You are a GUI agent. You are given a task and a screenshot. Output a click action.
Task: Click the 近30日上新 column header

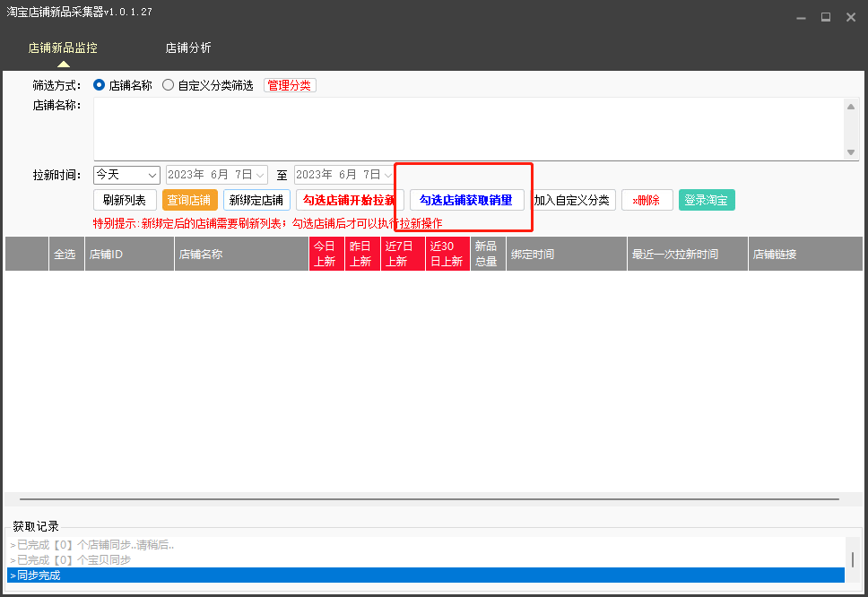tap(447, 254)
